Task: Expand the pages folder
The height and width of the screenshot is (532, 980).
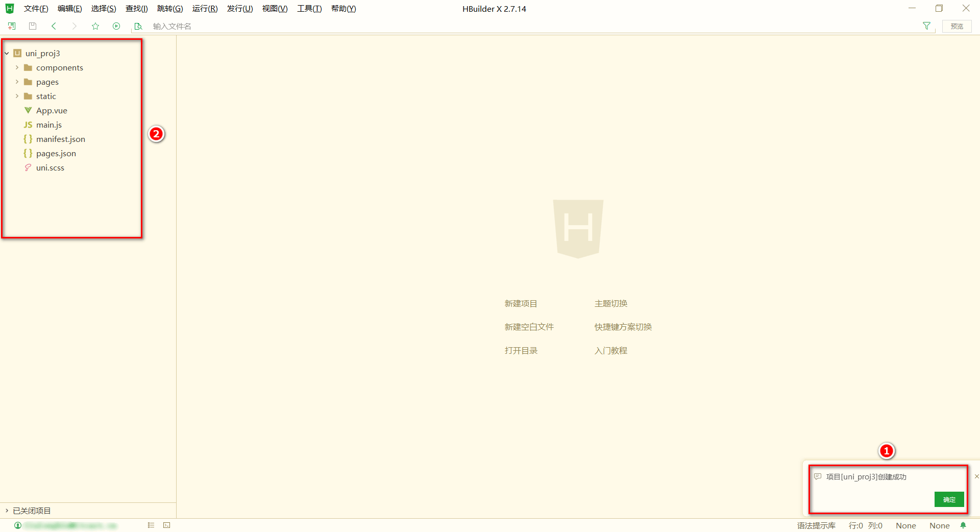Action: (x=17, y=82)
